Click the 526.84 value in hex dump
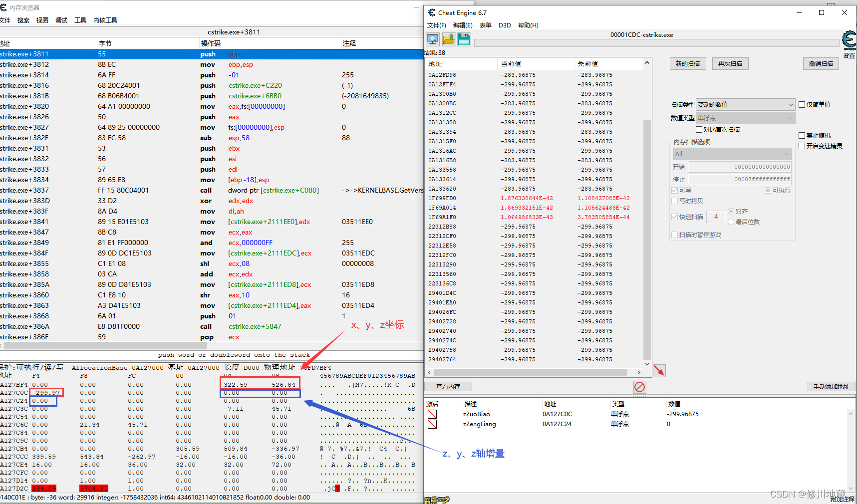The height and width of the screenshot is (504, 857). point(284,385)
